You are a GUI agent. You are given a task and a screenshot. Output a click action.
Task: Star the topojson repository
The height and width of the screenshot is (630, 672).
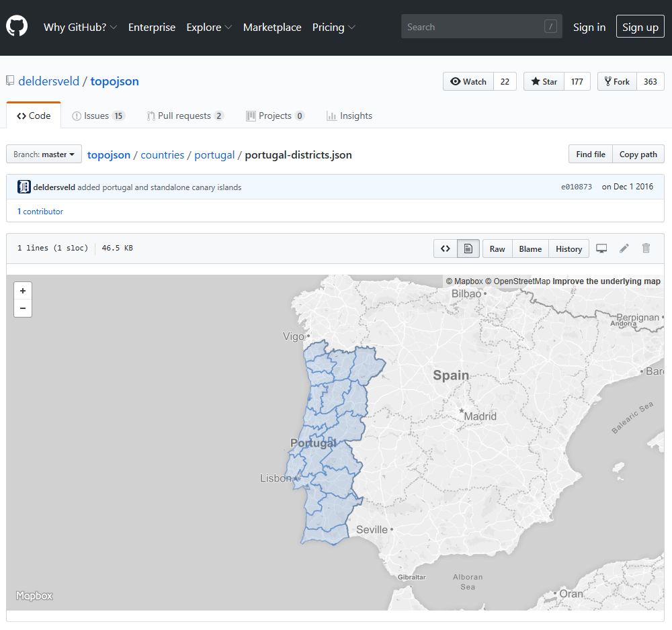[543, 81]
